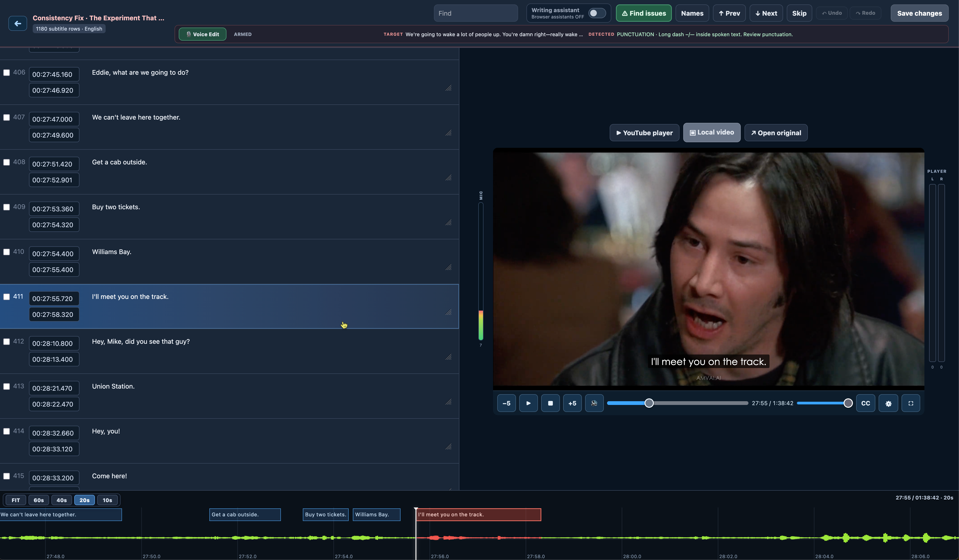The image size is (959, 560).
Task: Select checkbox of row 411
Action: 7,297
